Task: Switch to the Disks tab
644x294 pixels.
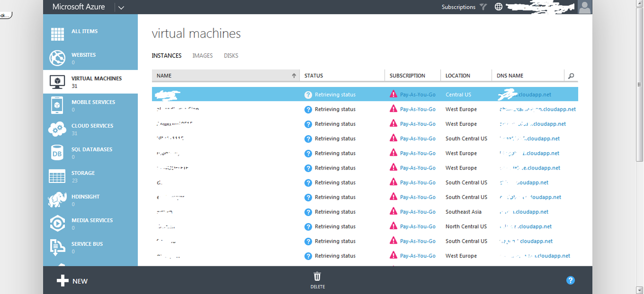Action: (231, 56)
